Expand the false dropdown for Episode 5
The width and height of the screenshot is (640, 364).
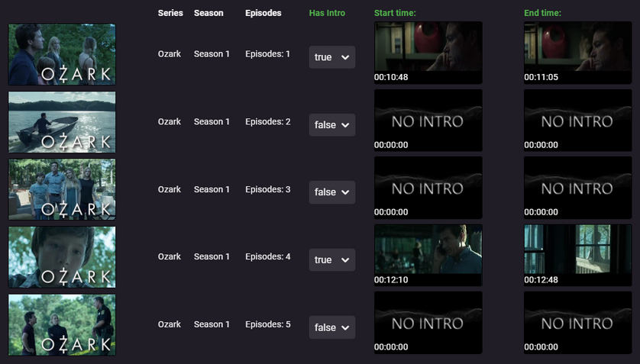(x=331, y=327)
